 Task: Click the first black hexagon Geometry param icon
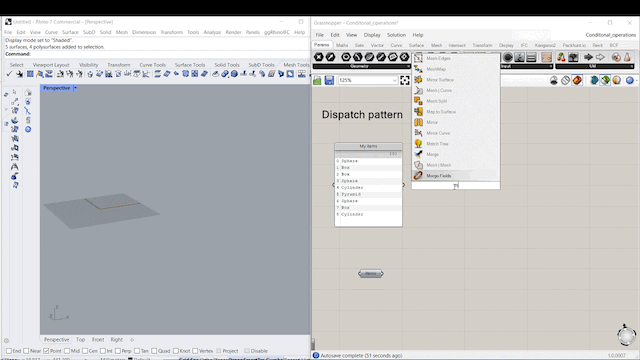[x=319, y=57]
